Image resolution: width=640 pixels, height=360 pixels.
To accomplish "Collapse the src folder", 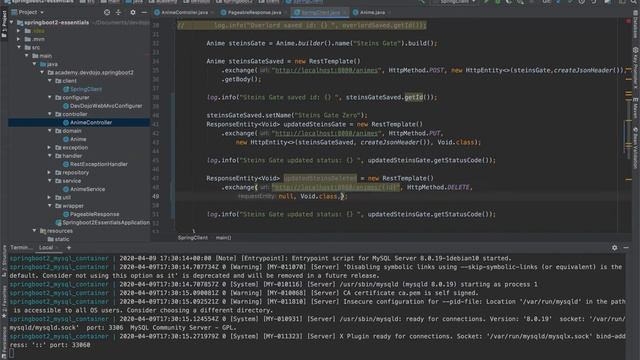I will pyautogui.click(x=19, y=47).
